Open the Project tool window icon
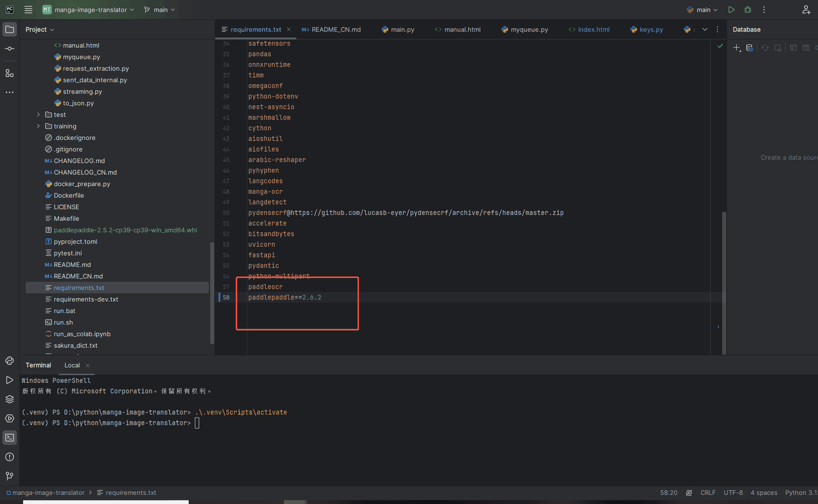This screenshot has width=818, height=504. tap(9, 29)
